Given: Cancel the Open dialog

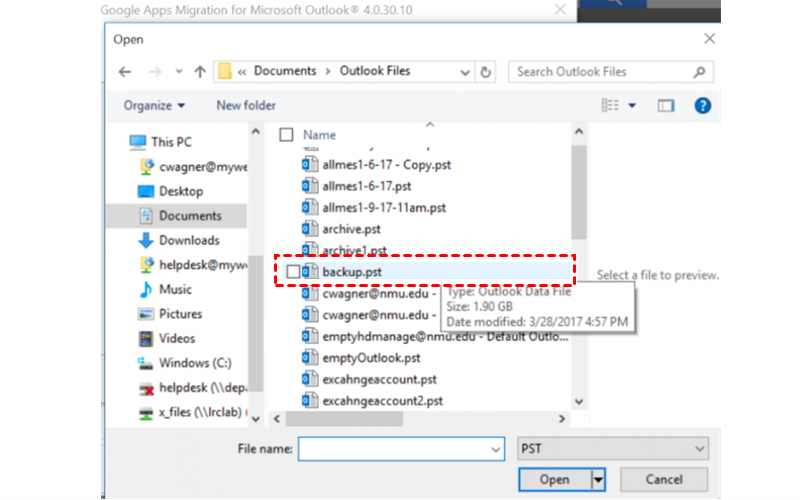Looking at the screenshot, I should click(x=664, y=480).
